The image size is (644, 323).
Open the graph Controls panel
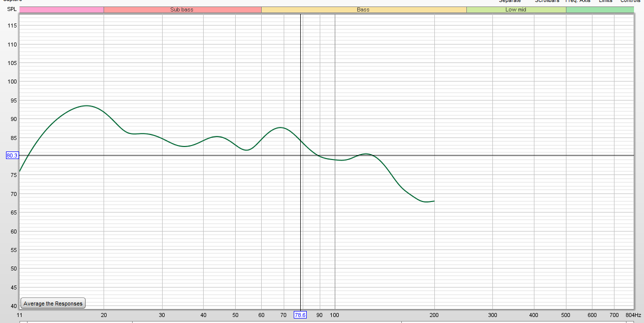point(630,1)
